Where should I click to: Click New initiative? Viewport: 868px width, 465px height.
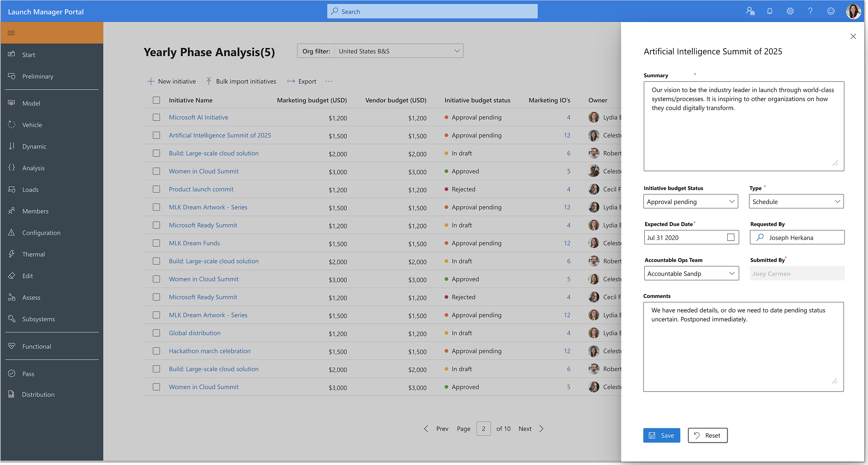click(172, 81)
